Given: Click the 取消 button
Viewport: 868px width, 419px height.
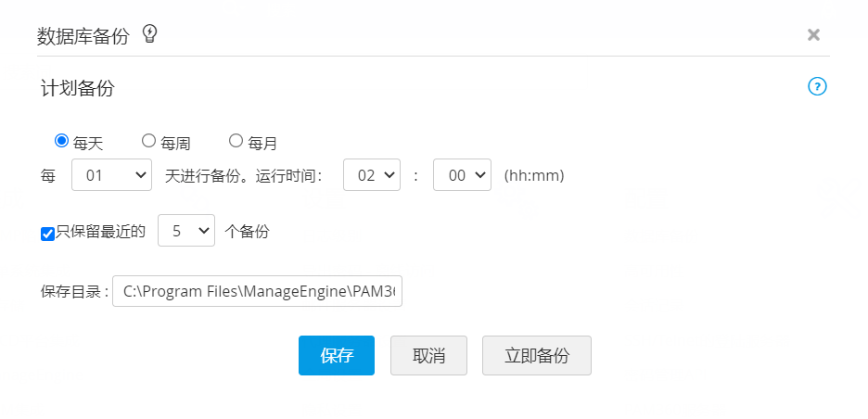Looking at the screenshot, I should (428, 356).
